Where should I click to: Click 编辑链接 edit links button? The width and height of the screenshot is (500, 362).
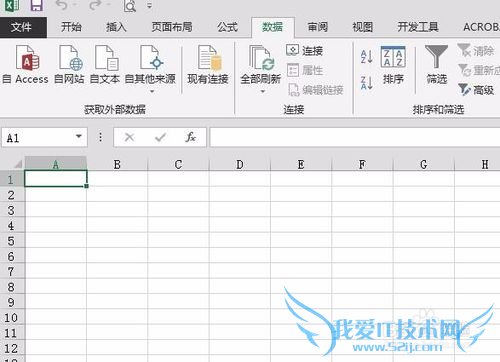pos(316,90)
